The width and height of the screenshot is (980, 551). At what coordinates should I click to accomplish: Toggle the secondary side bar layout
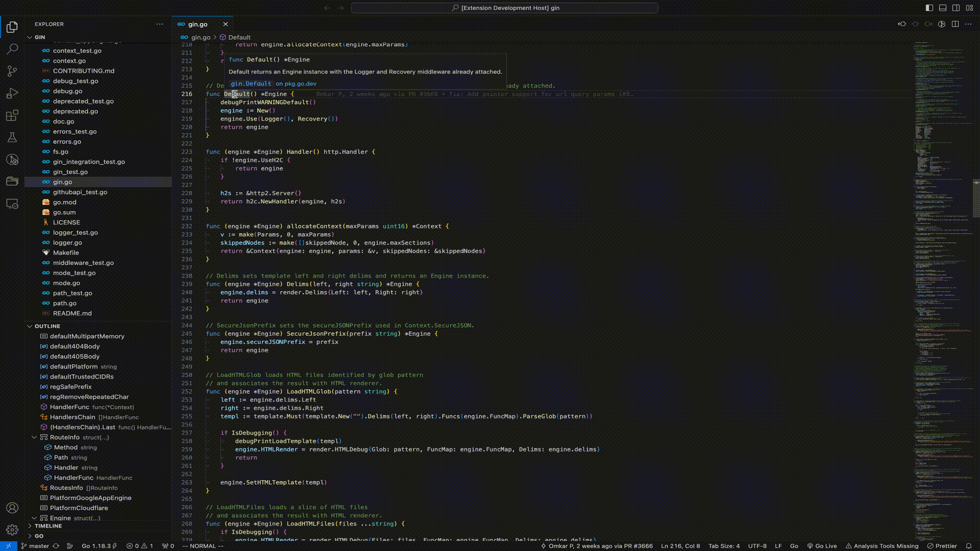click(955, 8)
